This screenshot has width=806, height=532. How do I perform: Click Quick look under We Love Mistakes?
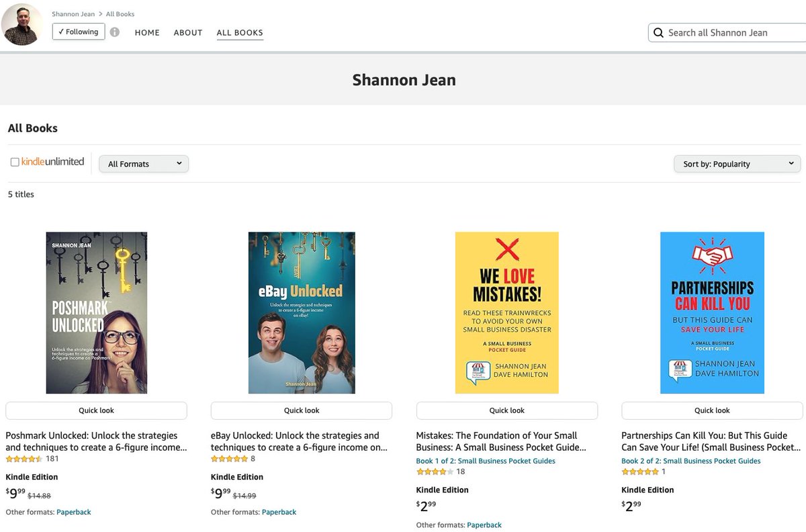(507, 410)
